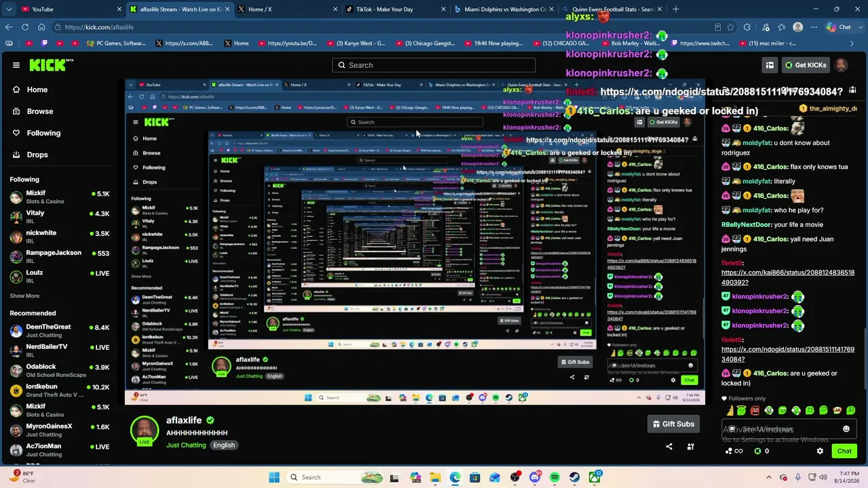Open a new browser tab
Screen dimensions: 868x488
click(675, 9)
